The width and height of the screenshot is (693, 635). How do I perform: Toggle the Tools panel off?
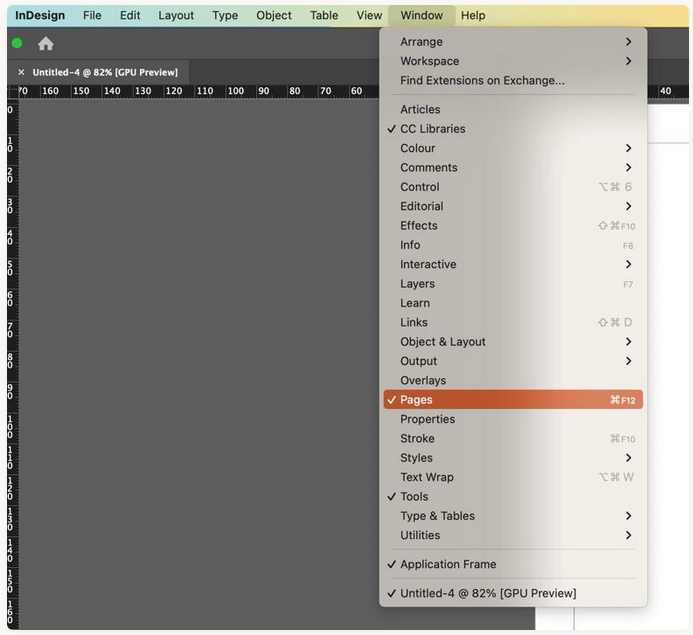[x=513, y=496]
